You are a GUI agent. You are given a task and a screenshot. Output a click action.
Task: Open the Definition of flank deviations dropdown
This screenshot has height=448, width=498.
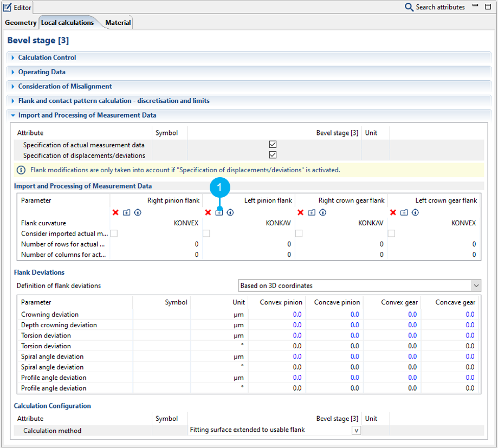476,285
